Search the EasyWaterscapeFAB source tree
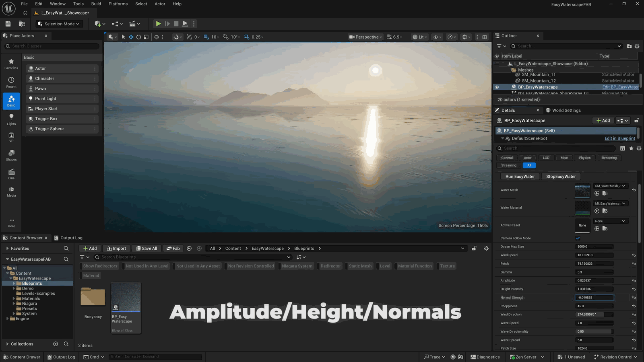This screenshot has width=644, height=362. click(66, 259)
